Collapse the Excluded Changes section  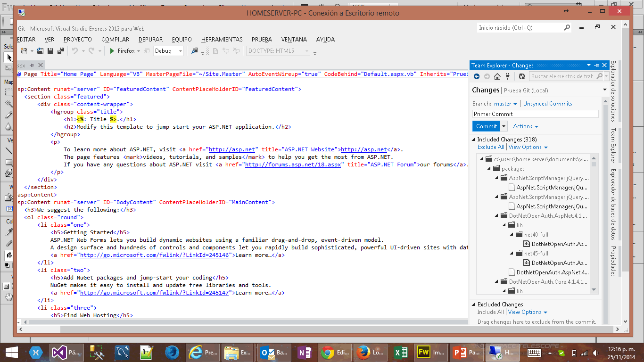[x=474, y=304]
